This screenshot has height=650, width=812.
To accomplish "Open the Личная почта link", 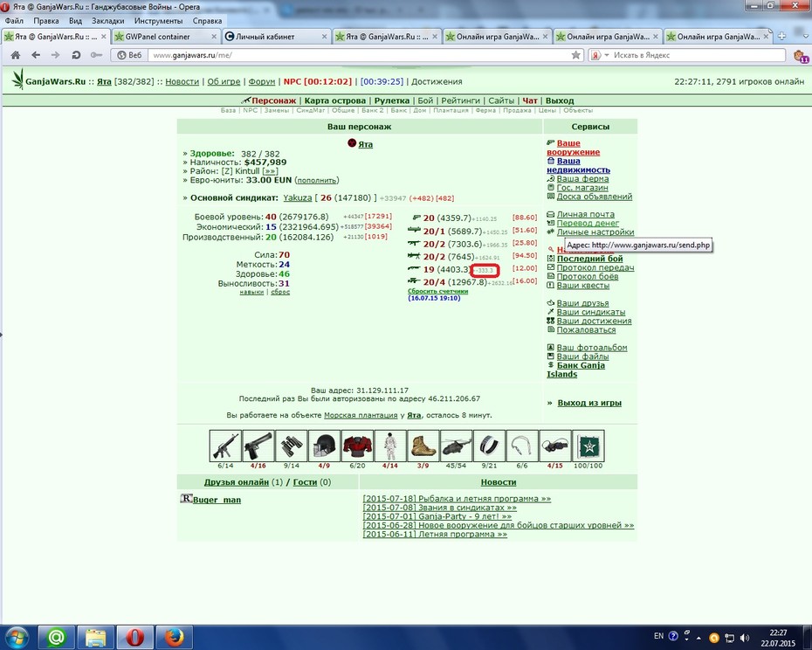I will point(586,214).
